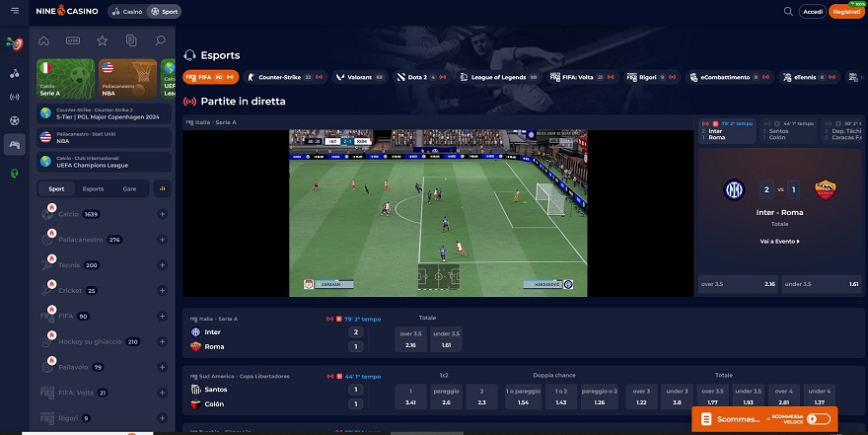
Task: Expand Pallacanestro with plus
Action: tap(162, 240)
